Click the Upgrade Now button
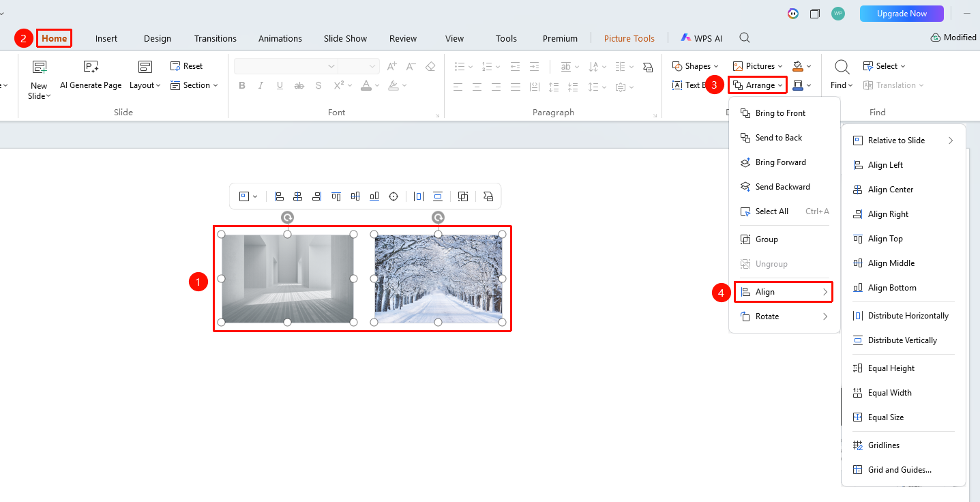The image size is (980, 502). 902,14
